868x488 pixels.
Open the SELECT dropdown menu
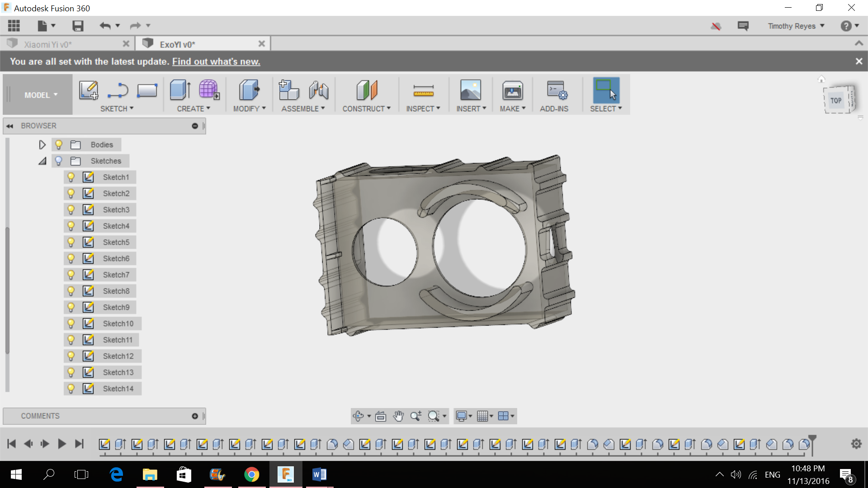pos(606,108)
